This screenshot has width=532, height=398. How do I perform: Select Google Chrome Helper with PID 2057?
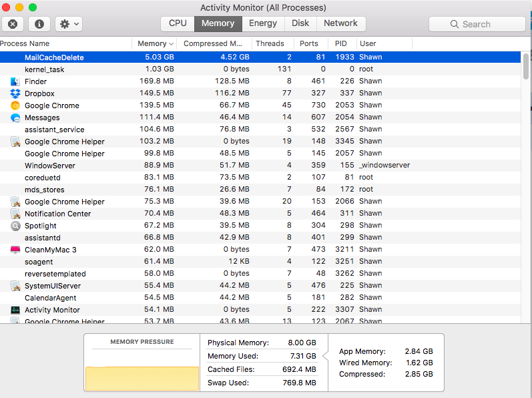260,154
